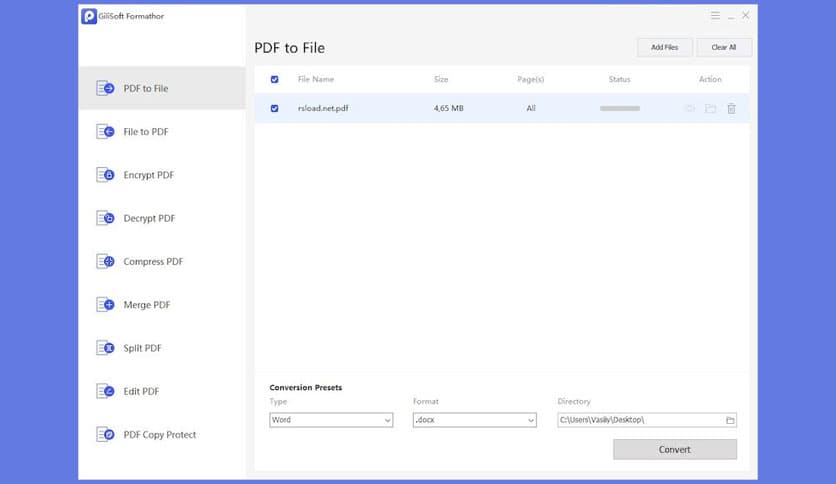The image size is (836, 484).
Task: Click the Edit PDF pencil icon
Action: [x=105, y=391]
